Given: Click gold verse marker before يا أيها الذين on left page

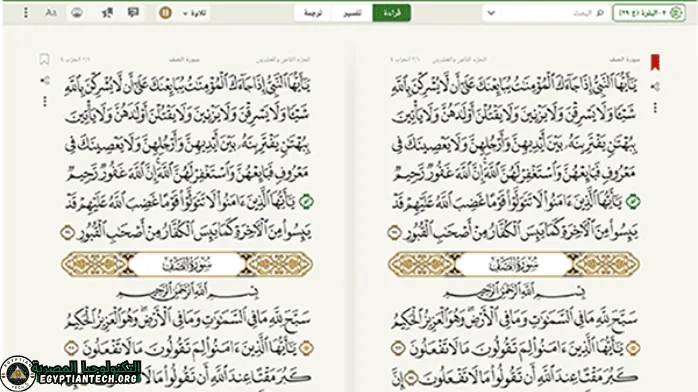Looking at the screenshot, I should click(x=306, y=348).
